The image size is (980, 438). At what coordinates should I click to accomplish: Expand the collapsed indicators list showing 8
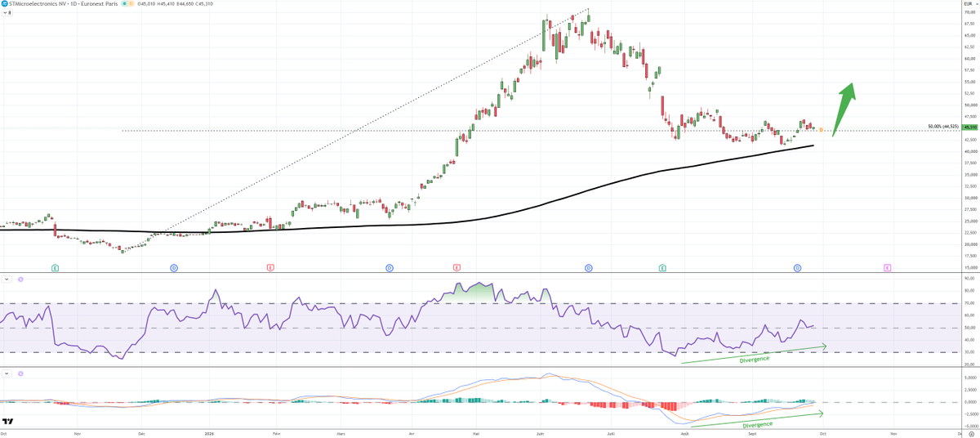(x=7, y=12)
